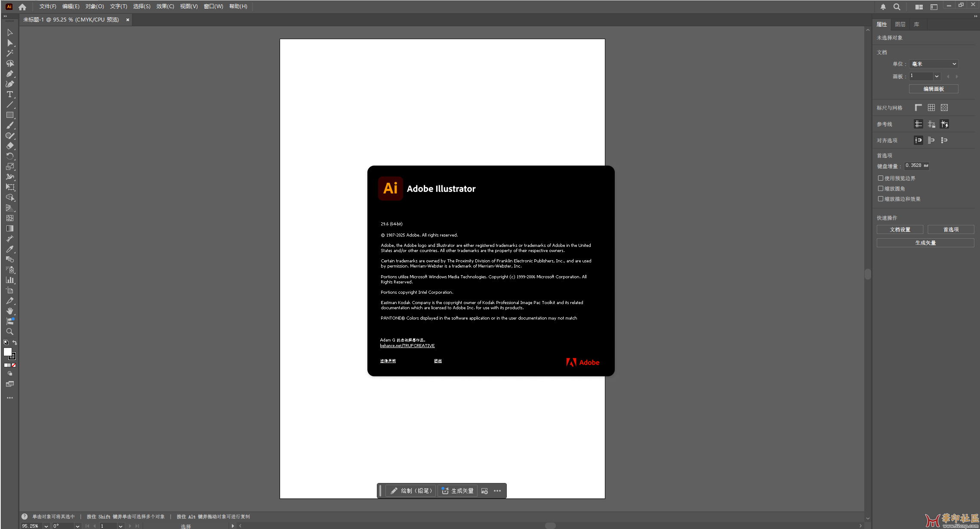Select the Direct Selection tool
The width and height of the screenshot is (980, 529).
pos(10,43)
